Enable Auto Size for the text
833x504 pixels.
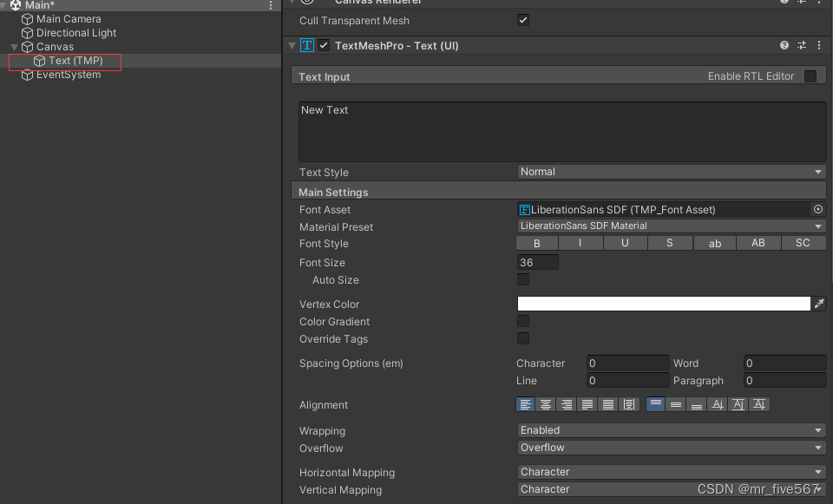[523, 279]
